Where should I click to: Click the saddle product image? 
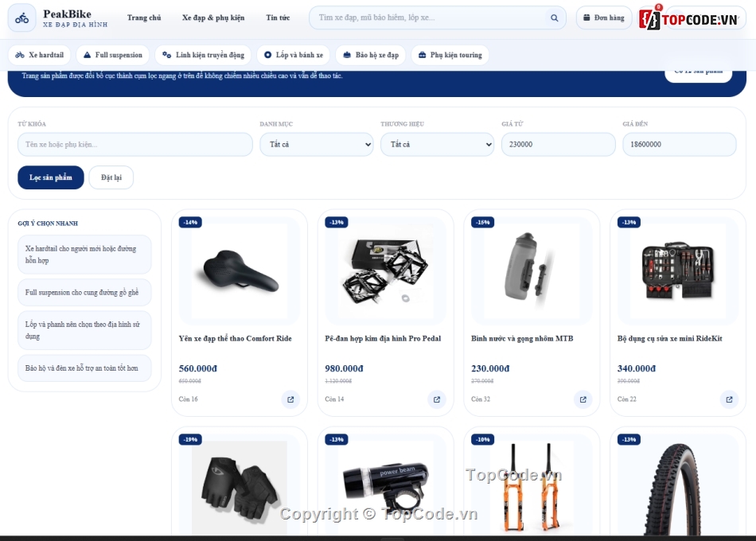(x=240, y=270)
